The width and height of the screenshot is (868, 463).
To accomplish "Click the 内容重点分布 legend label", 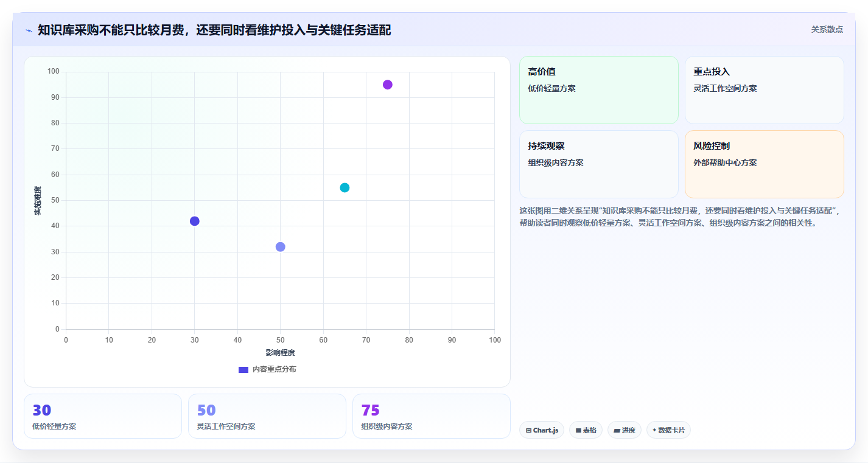I will (275, 369).
